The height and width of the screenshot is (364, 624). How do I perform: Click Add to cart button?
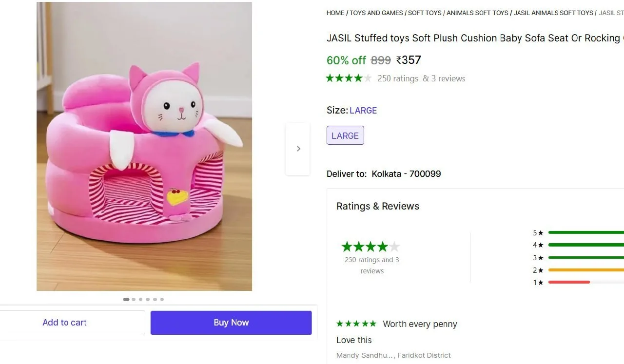click(65, 323)
